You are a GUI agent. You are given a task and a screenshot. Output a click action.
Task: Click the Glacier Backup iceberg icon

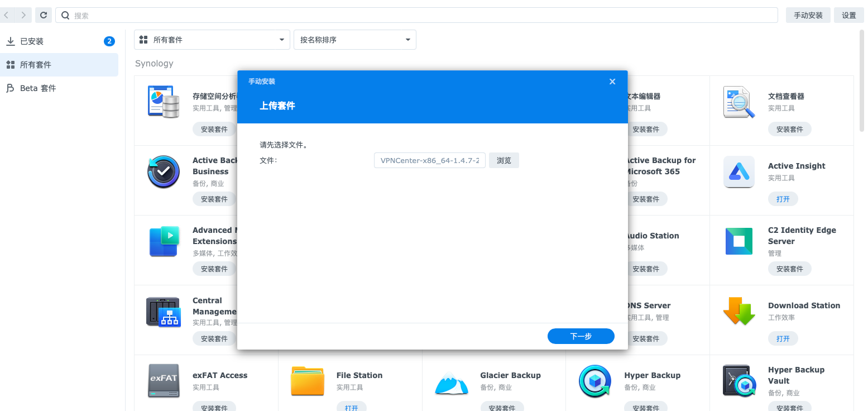pos(452,382)
